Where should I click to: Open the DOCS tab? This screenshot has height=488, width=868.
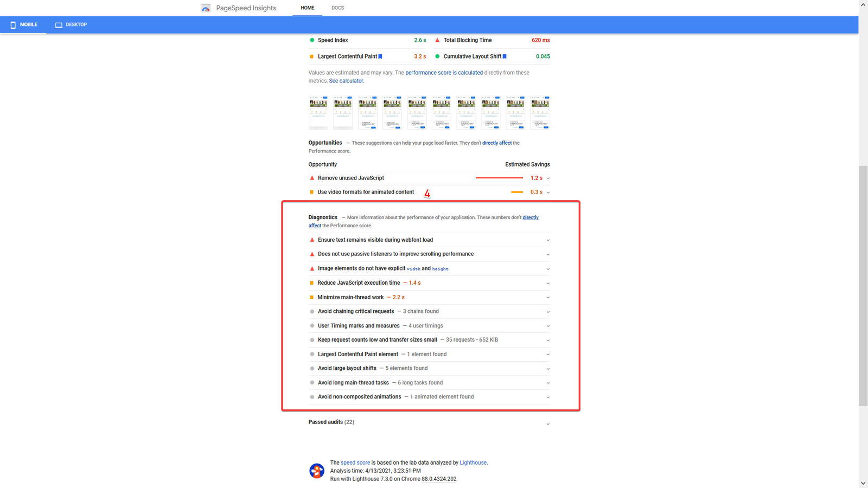[x=337, y=8]
